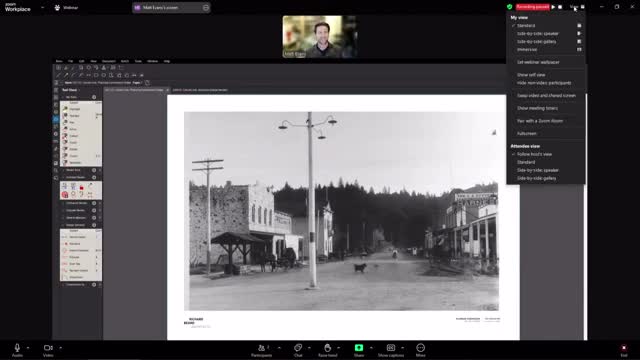Viewport: 640px width, 360px height.
Task: Click the Video camera icon
Action: [48, 348]
